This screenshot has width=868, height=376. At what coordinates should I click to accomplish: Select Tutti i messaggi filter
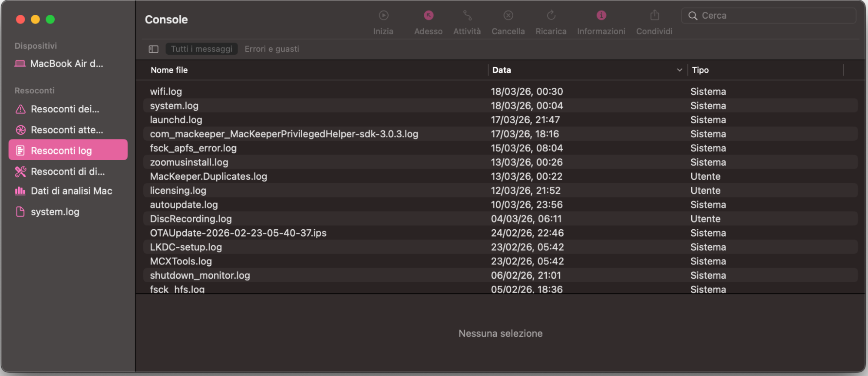(x=201, y=49)
